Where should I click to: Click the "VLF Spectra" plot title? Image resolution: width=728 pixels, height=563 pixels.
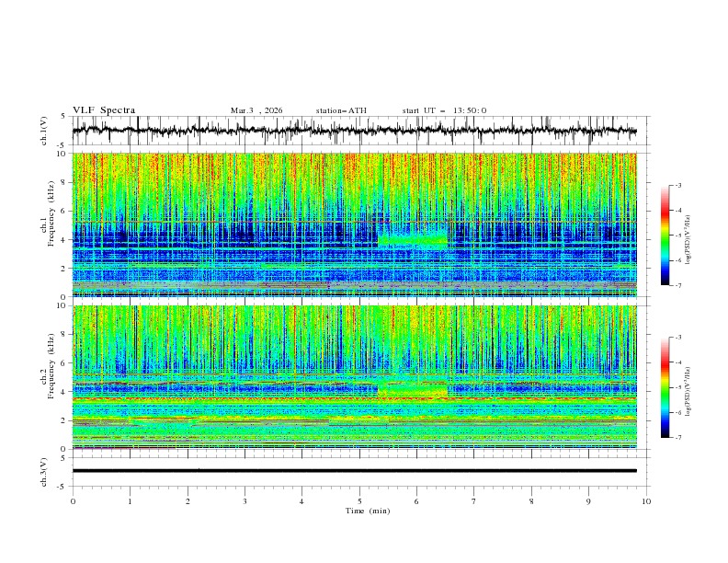[104, 110]
